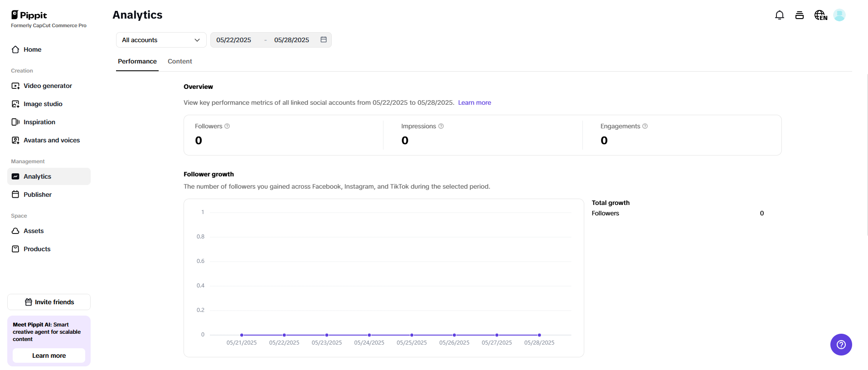Click the Engagements info tooltip icon
Image resolution: width=868 pixels, height=370 pixels.
(x=645, y=126)
